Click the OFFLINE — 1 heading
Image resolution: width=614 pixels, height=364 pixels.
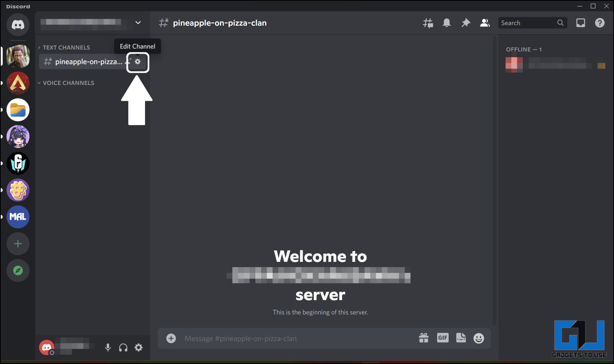coord(524,49)
